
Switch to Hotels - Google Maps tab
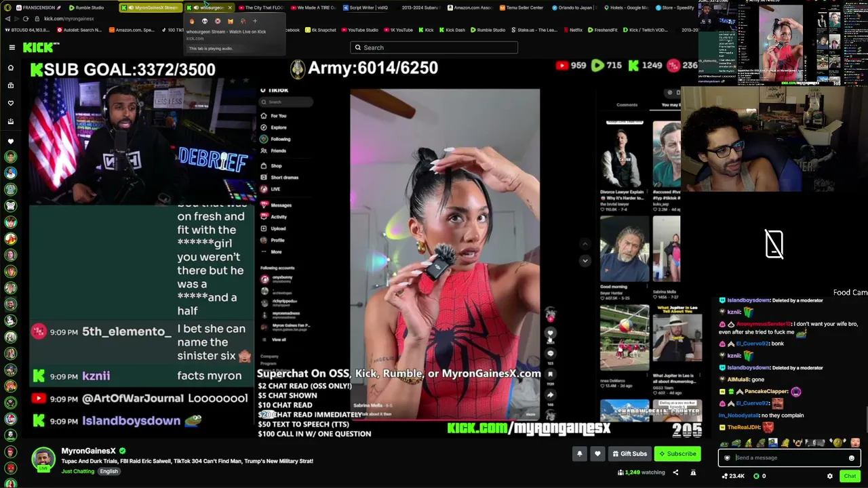(x=627, y=7)
